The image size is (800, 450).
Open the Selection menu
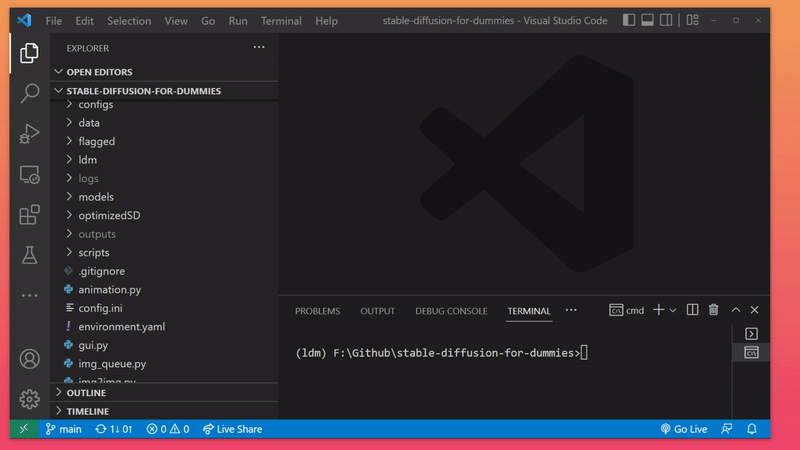(x=129, y=21)
